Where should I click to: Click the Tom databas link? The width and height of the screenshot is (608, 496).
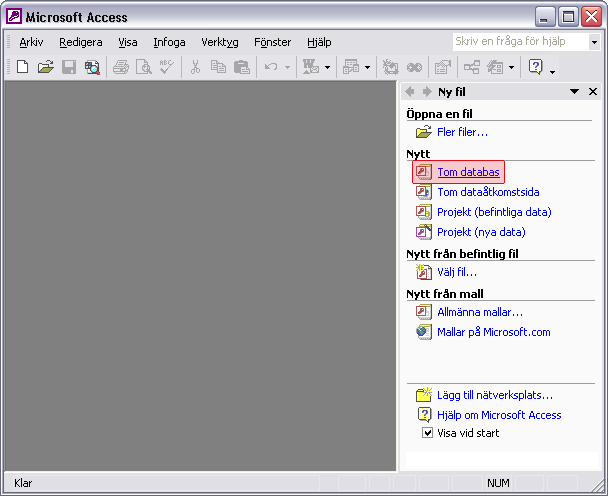point(468,172)
